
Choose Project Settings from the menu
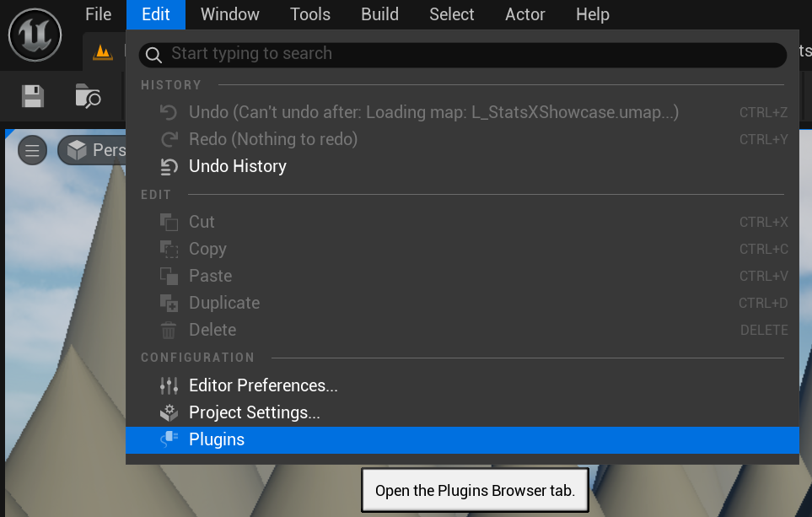tap(254, 412)
